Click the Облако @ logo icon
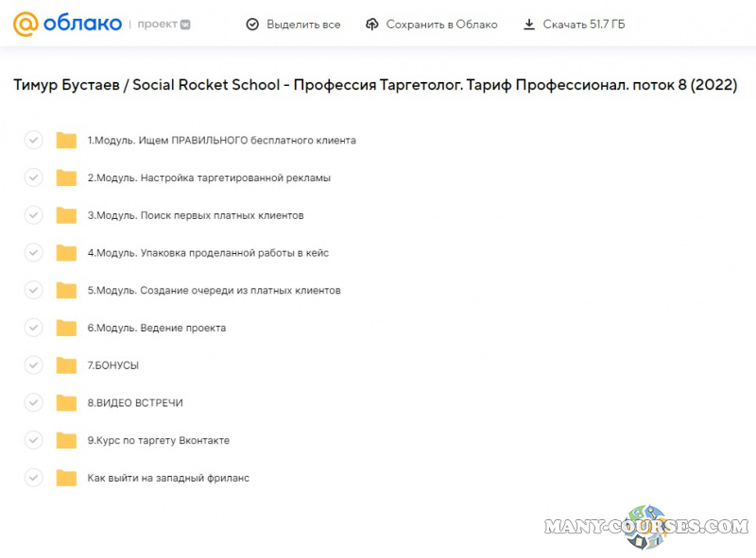756x558 pixels. pyautogui.click(x=26, y=24)
